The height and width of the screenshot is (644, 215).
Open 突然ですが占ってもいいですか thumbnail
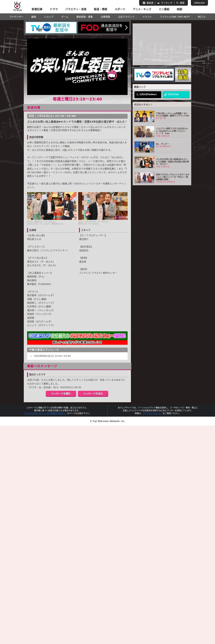(144, 178)
